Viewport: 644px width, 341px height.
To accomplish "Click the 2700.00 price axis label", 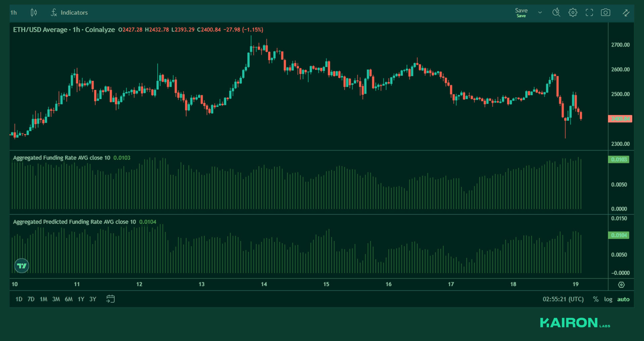I will pyautogui.click(x=620, y=45).
